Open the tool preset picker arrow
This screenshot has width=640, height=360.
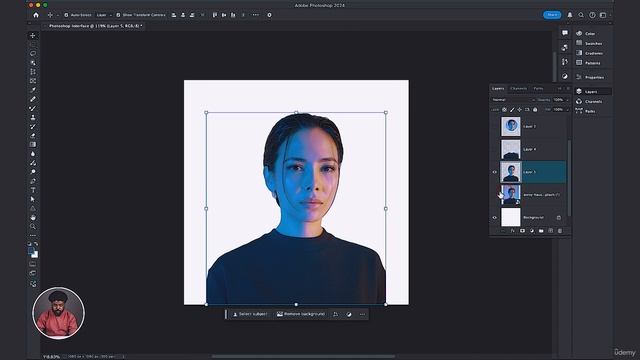click(58, 15)
